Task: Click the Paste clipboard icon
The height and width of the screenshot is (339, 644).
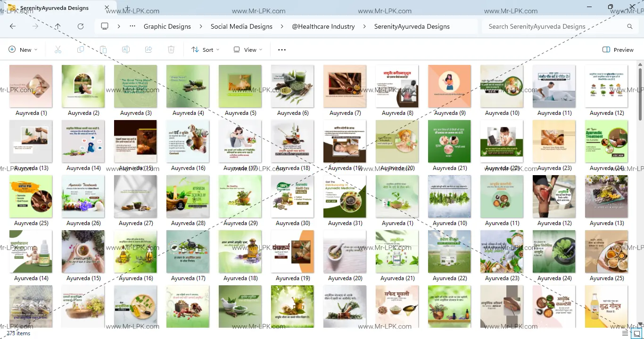Action: (103, 49)
